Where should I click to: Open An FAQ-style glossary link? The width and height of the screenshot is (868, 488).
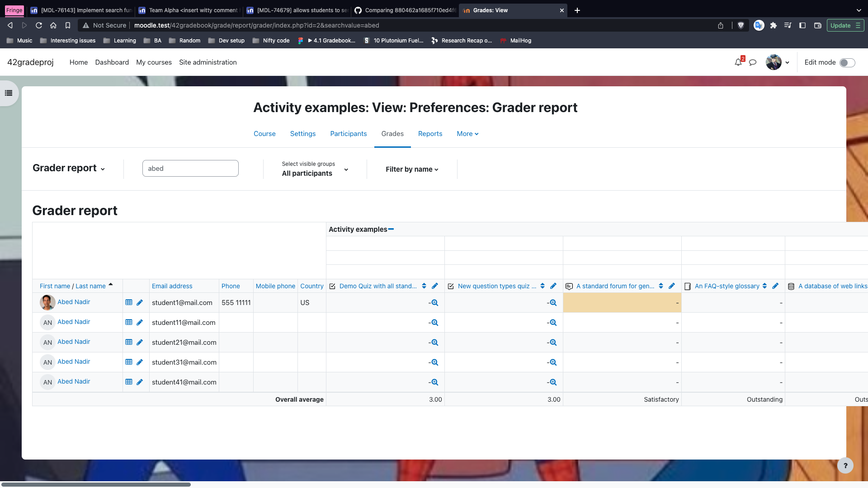tap(727, 286)
